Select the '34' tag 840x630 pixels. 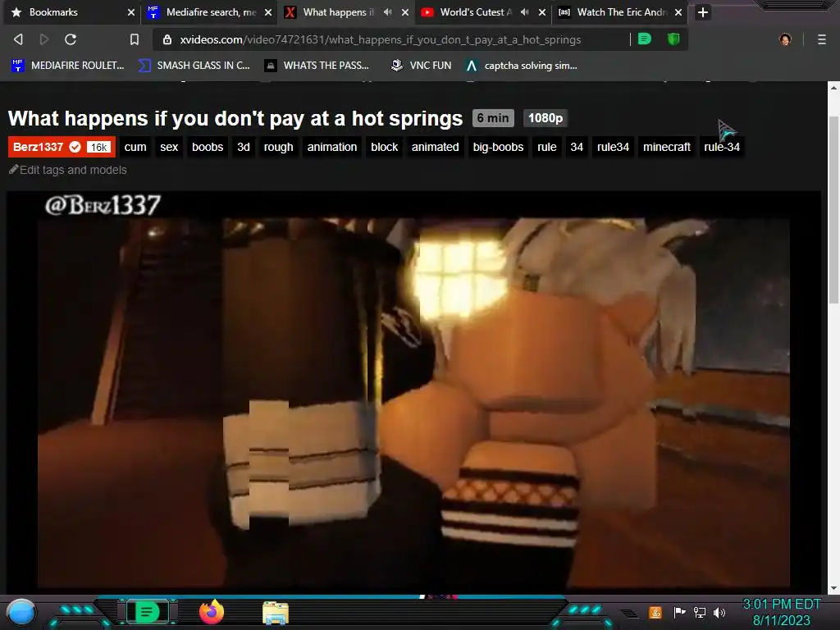[577, 147]
